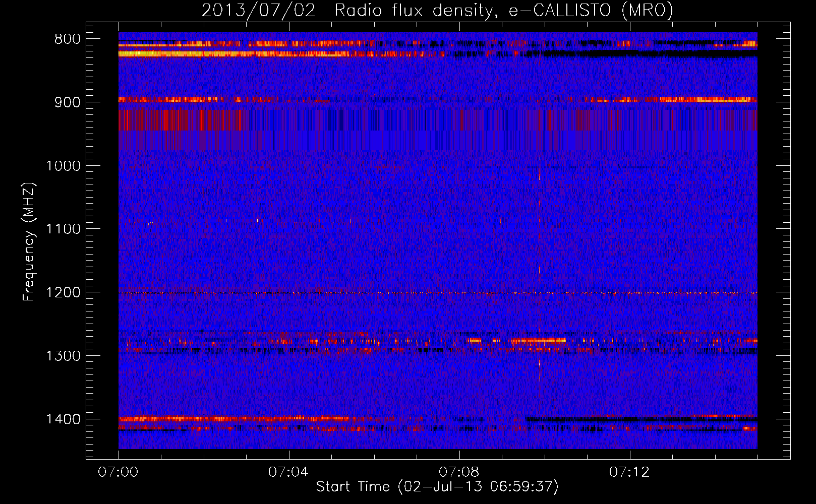Click the 07:12 time tick label
The width and height of the screenshot is (816, 504).
click(629, 472)
